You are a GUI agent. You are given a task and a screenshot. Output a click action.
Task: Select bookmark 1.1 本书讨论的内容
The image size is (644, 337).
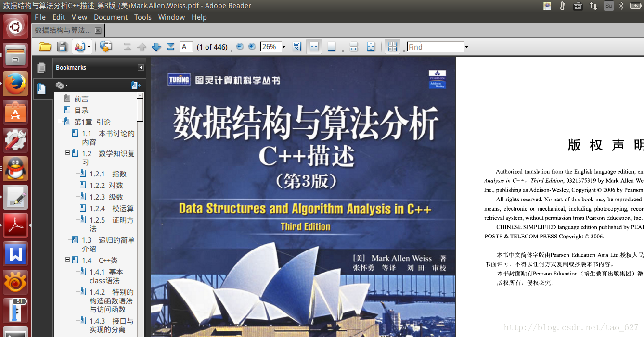tap(108, 137)
